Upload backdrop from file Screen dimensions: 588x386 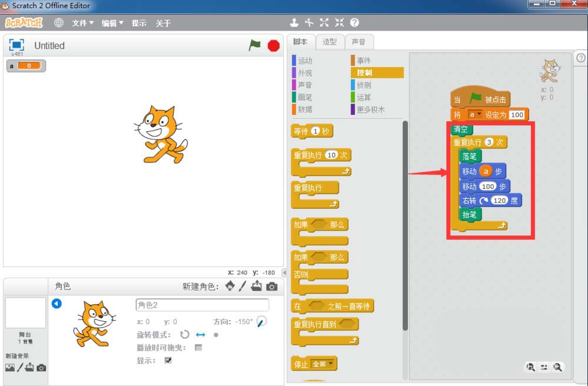(29, 367)
